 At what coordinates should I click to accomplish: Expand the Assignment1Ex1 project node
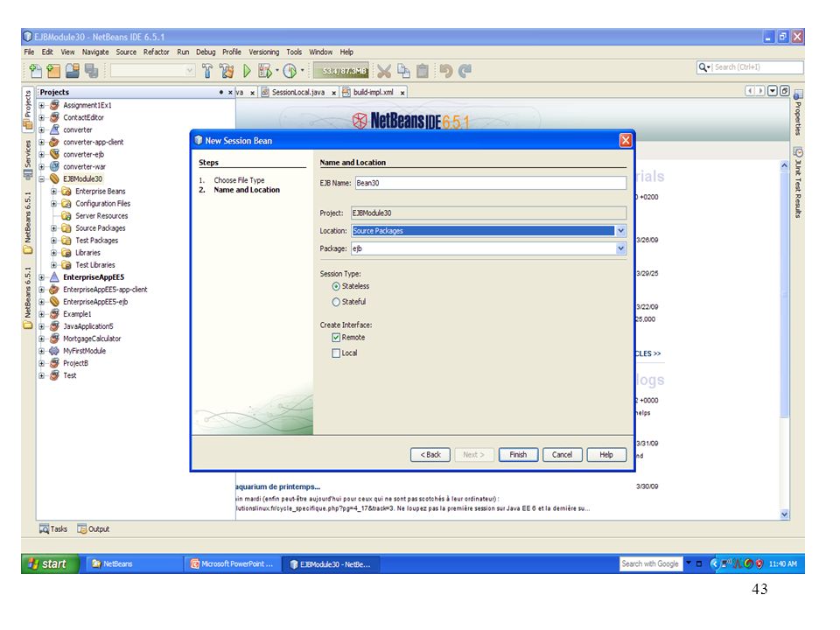point(41,105)
